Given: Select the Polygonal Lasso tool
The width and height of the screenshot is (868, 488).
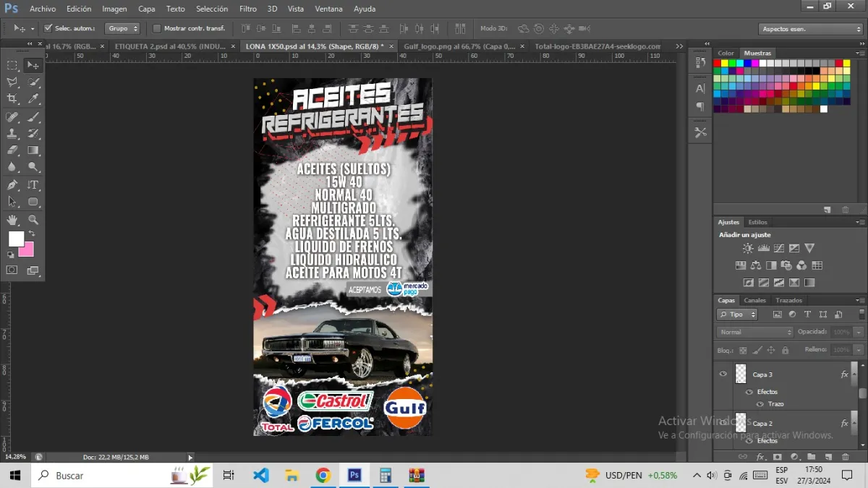Looking at the screenshot, I should click(12, 82).
